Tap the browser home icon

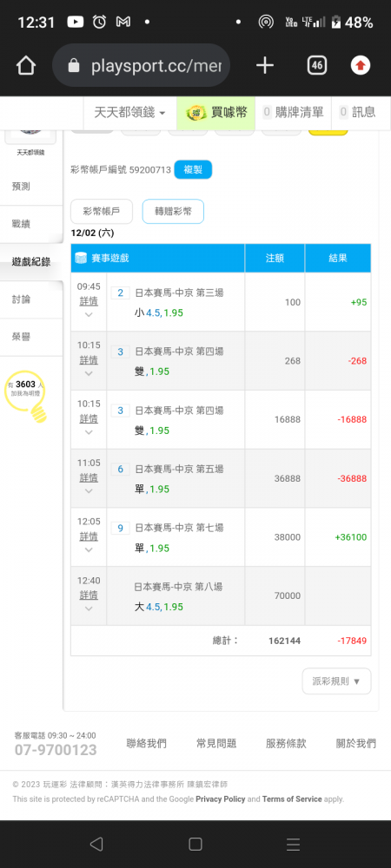coord(26,66)
